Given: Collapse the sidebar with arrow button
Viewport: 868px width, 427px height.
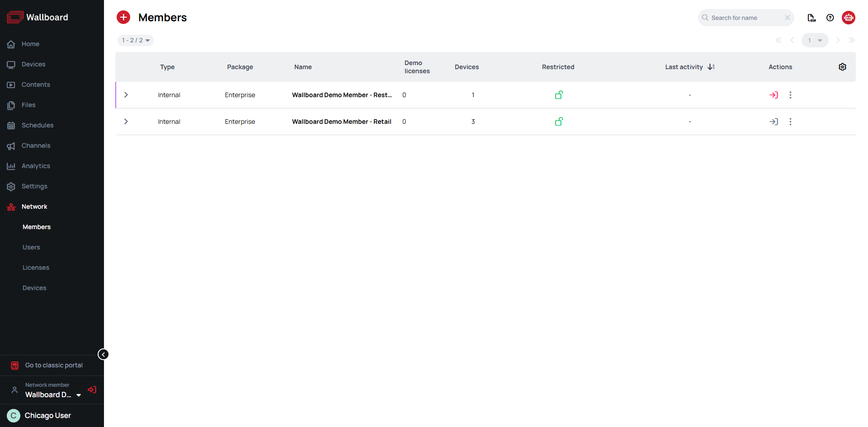Looking at the screenshot, I should [x=103, y=354].
